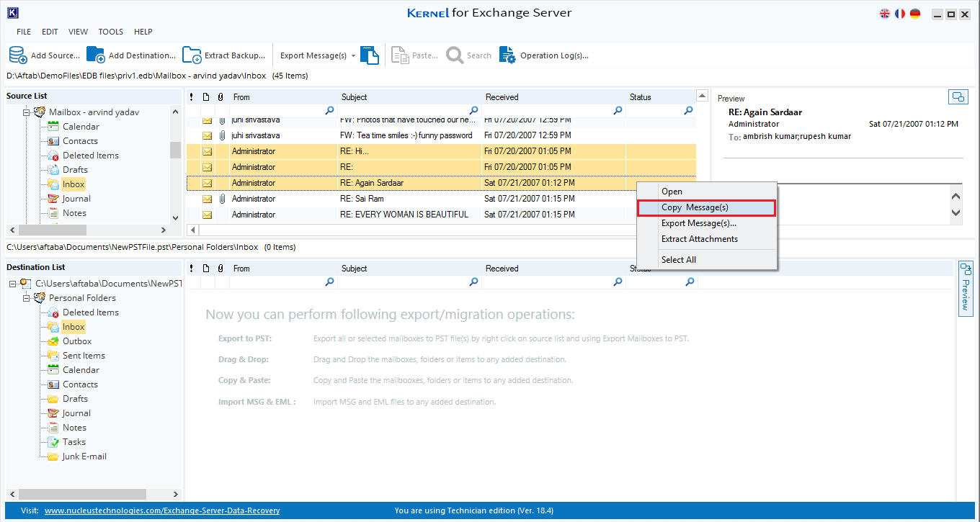Choose Copy Message(s) from context menu
This screenshot has height=522, width=980.
pyautogui.click(x=706, y=207)
